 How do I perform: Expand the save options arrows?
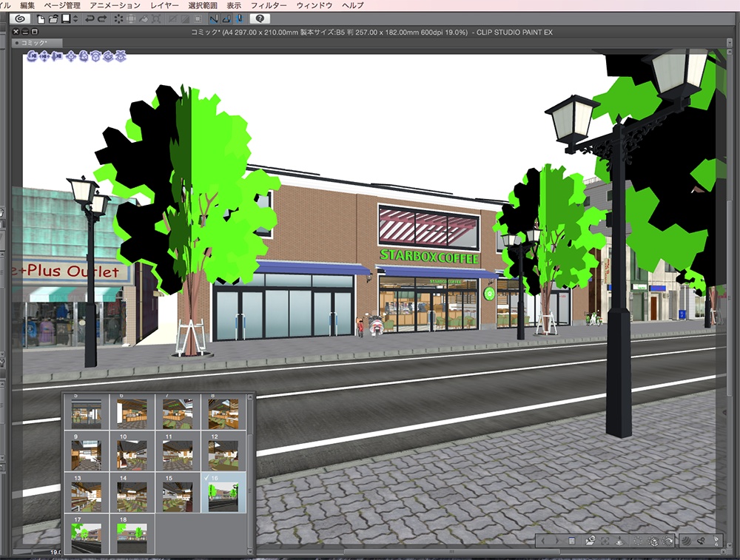[75, 19]
